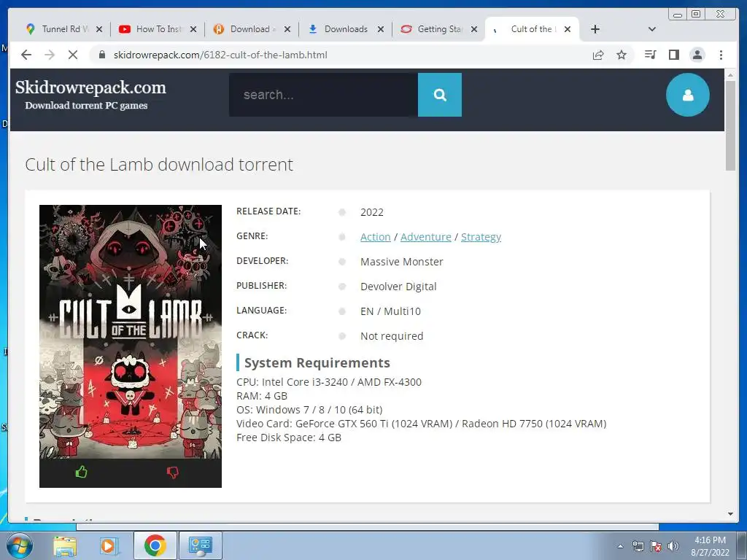Click the network tray icon
The image size is (747, 560).
click(638, 546)
